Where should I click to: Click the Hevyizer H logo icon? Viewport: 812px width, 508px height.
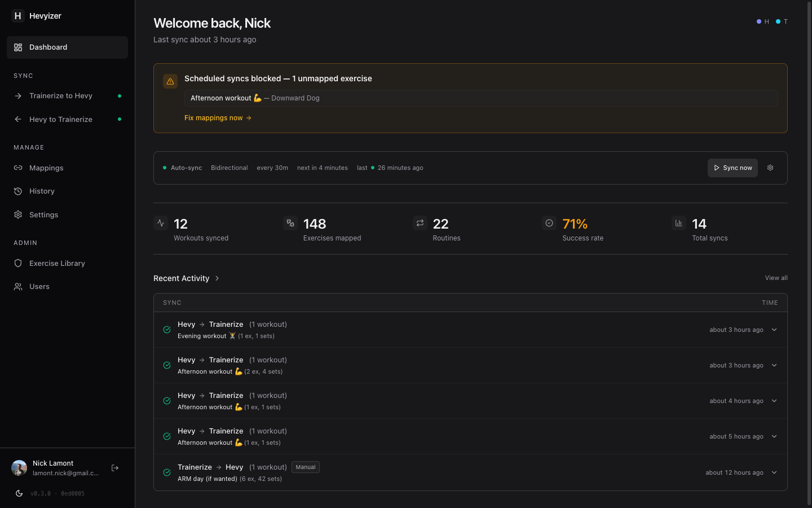(x=18, y=16)
